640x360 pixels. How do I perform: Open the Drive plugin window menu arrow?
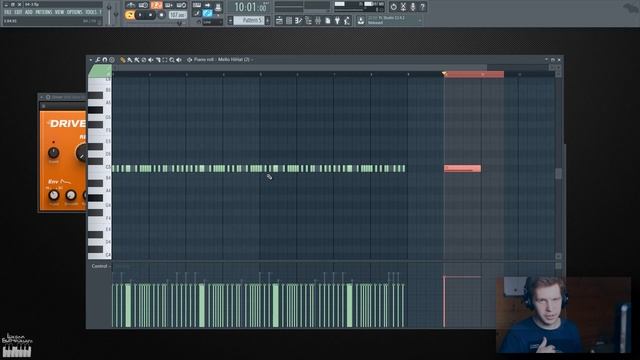(x=42, y=97)
